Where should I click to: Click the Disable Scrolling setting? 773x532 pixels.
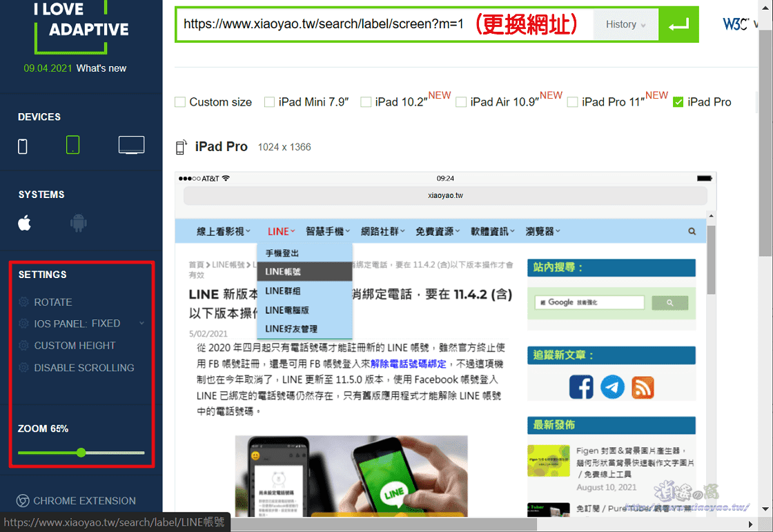84,367
